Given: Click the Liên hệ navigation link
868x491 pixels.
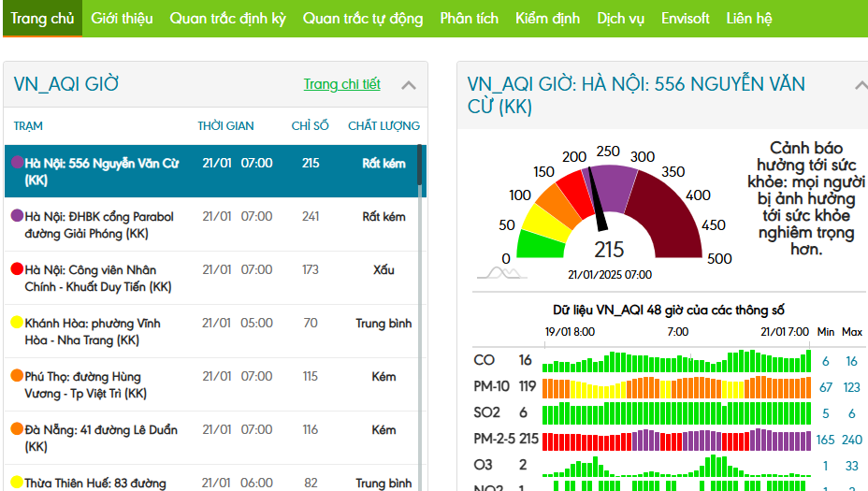Looking at the screenshot, I should coord(748,18).
